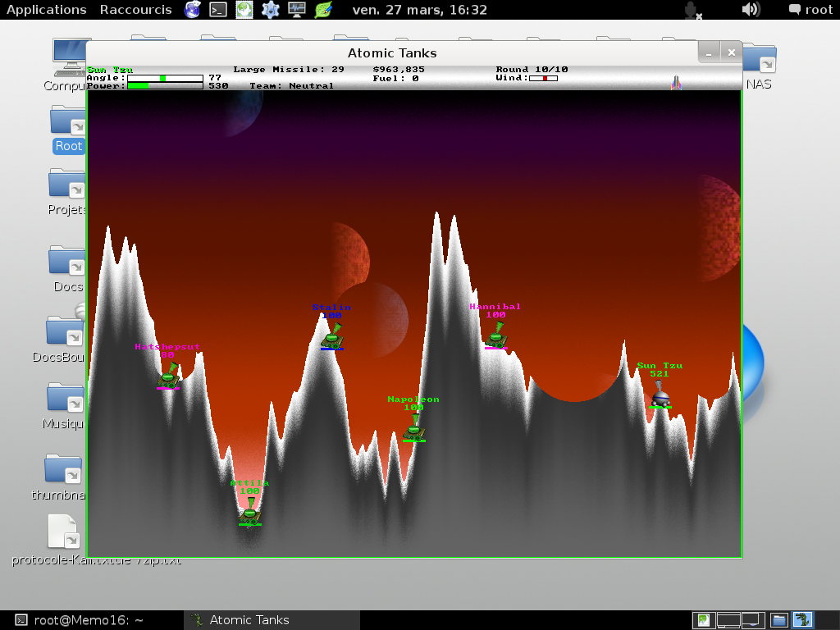This screenshot has width=840, height=630.
Task: Switch to the first workspace in pager
Action: coord(703,620)
